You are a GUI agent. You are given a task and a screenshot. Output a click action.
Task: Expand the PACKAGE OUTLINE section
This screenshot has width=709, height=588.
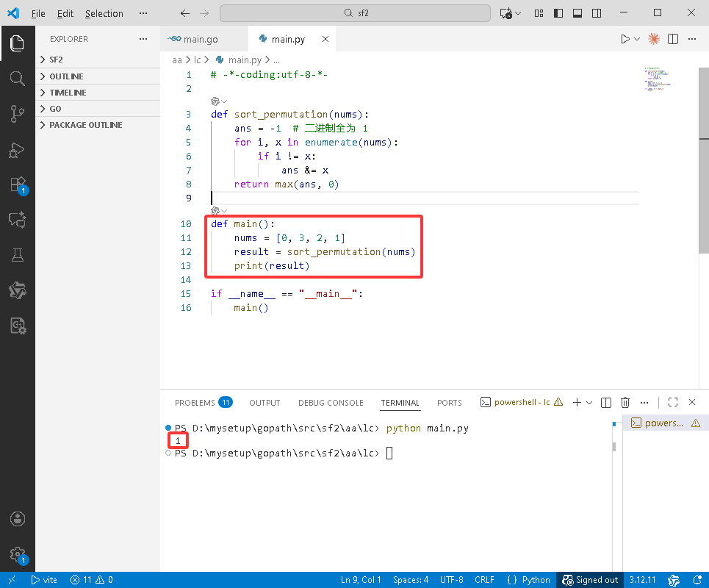point(98,125)
